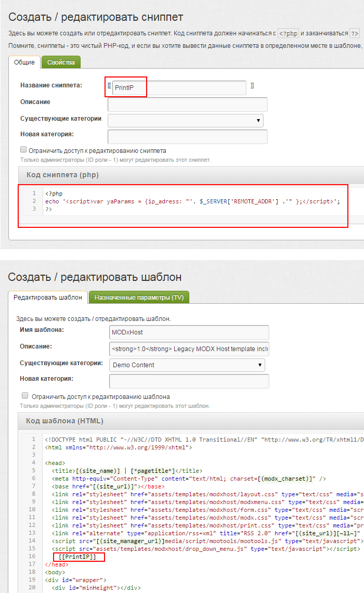364x593 pixels.
Task: Click the </head> line in template code
Action: tap(57, 564)
